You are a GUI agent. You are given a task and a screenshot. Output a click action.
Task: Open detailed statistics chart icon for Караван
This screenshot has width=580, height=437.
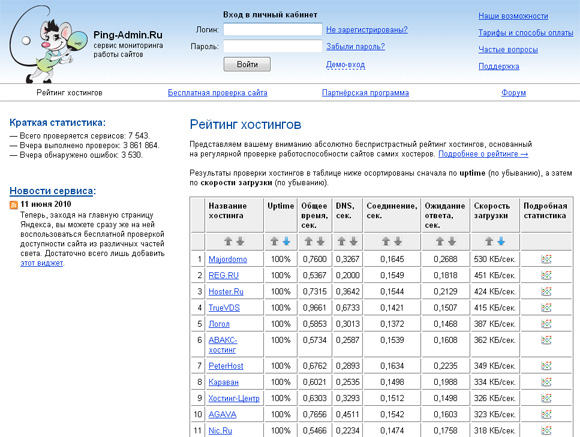546,382
